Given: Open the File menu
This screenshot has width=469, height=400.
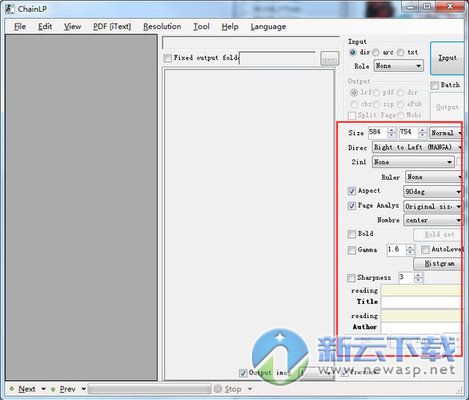Looking at the screenshot, I should pos(20,27).
